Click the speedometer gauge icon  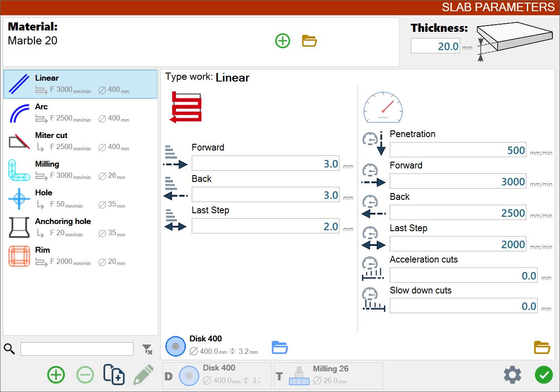[x=383, y=108]
